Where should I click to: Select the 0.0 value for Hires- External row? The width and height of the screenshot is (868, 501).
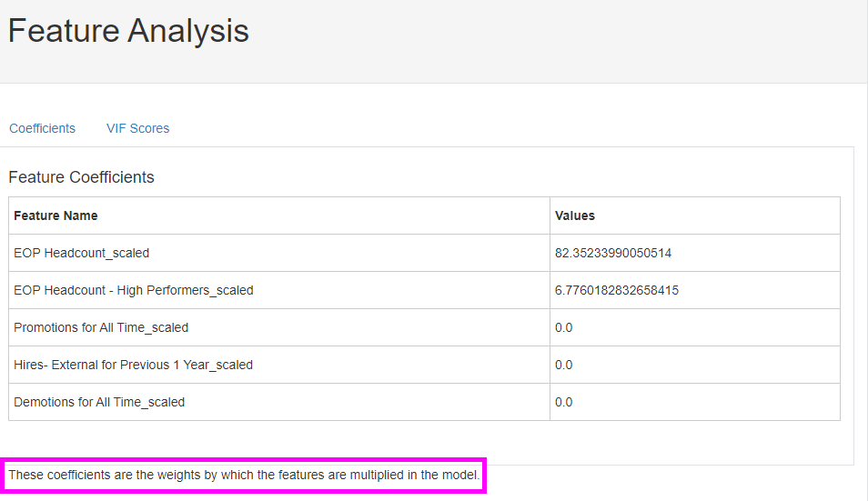(563, 365)
